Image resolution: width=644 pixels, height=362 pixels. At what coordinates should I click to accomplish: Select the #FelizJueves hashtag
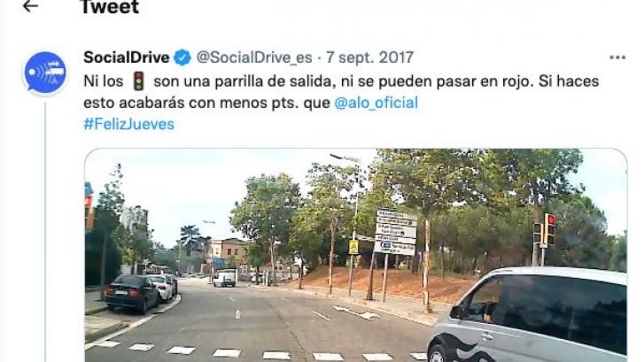tap(129, 124)
